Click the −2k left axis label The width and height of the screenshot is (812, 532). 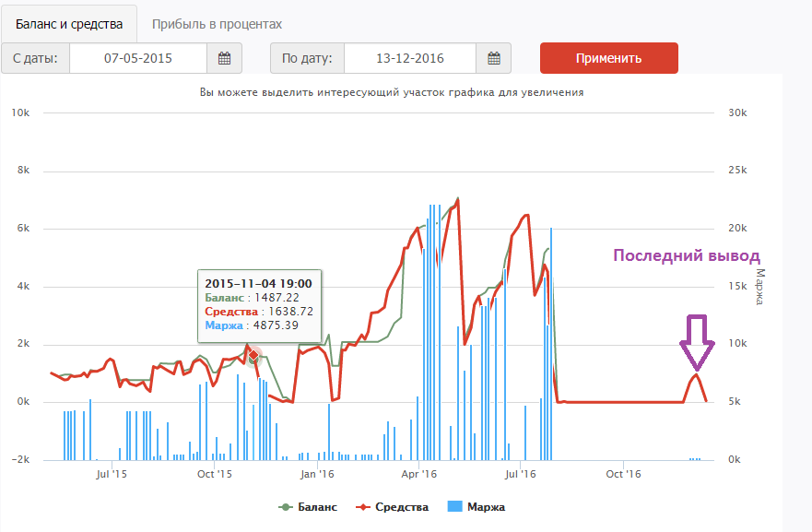click(x=20, y=460)
